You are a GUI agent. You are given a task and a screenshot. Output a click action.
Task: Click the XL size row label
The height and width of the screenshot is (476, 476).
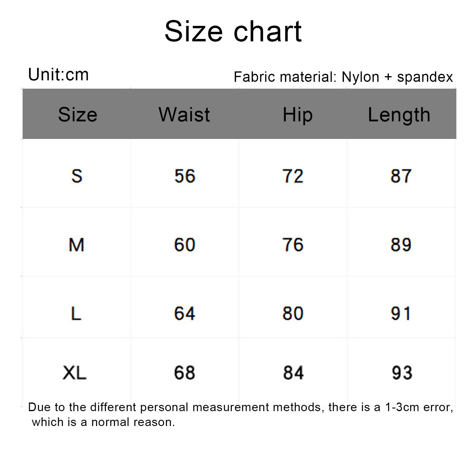pyautogui.click(x=75, y=372)
